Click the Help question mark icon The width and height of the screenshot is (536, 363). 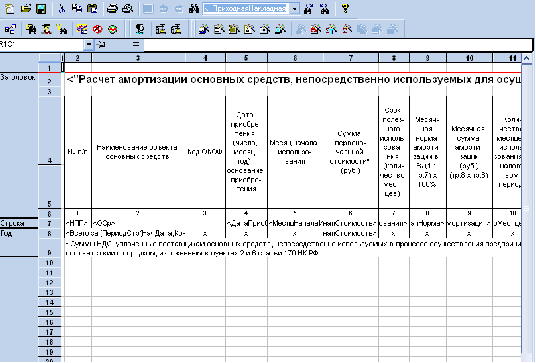point(345,9)
